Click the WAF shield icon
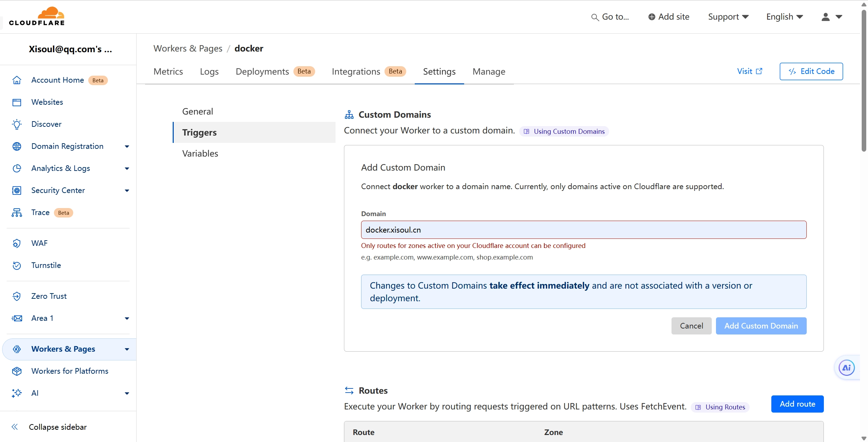The image size is (868, 442). [x=17, y=243]
